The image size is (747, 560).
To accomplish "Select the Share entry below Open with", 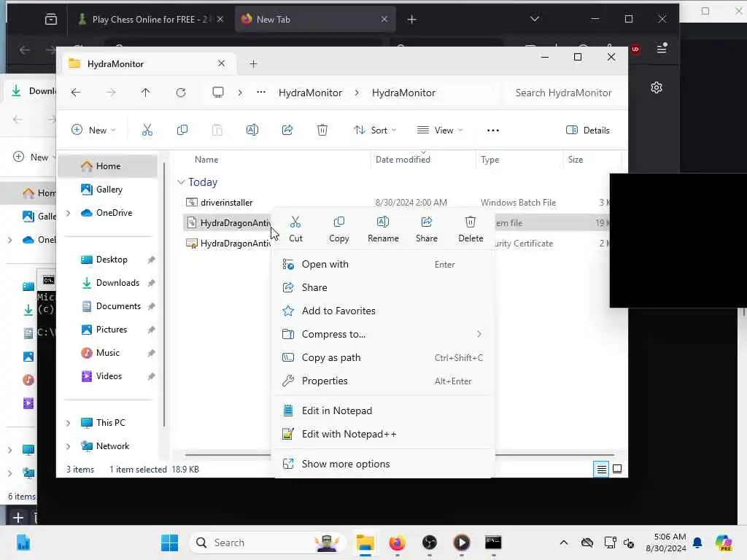I will [x=382, y=287].
